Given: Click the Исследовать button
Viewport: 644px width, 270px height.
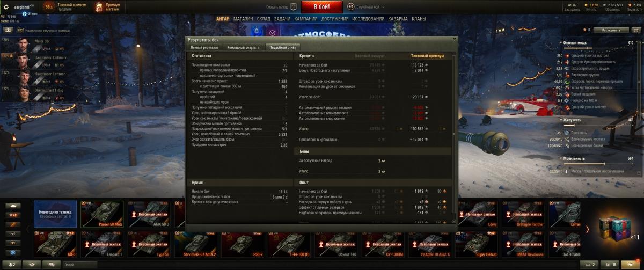Looking at the screenshot, I should [610, 30].
